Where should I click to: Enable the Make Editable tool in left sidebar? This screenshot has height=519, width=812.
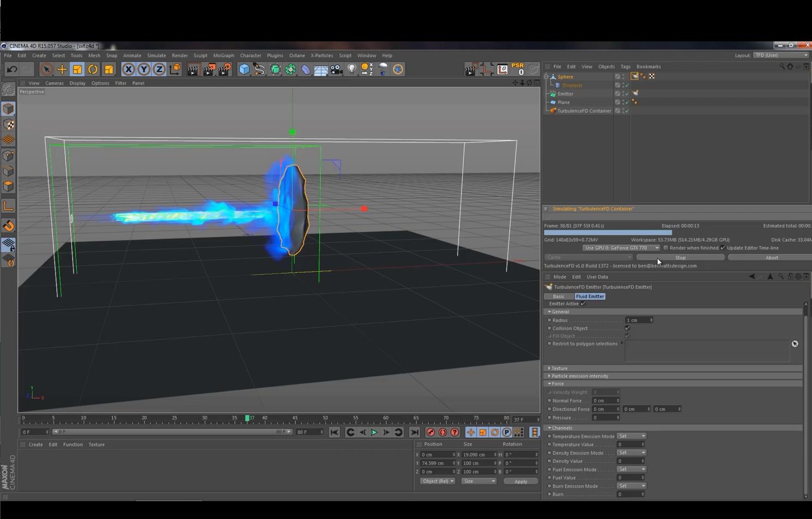pos(8,89)
